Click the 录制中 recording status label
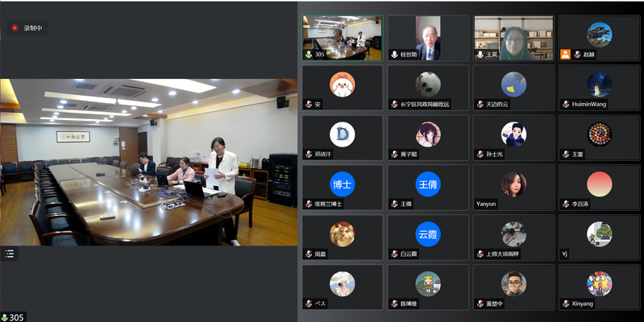This screenshot has width=644, height=322. 33,28
